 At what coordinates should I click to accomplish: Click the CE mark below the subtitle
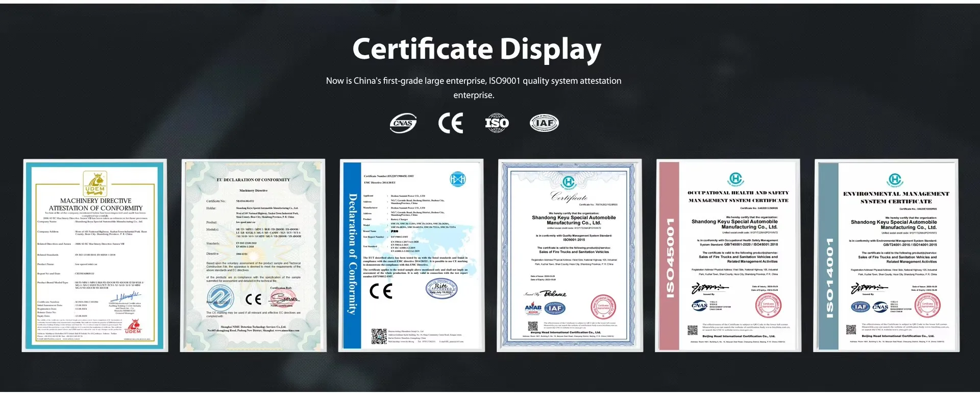450,123
